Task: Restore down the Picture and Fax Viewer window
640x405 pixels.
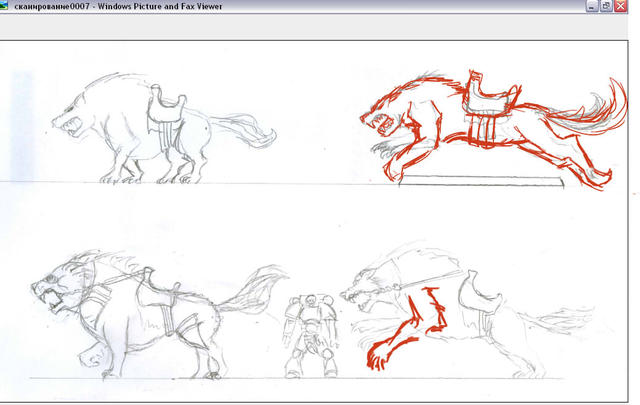Action: 606,6
